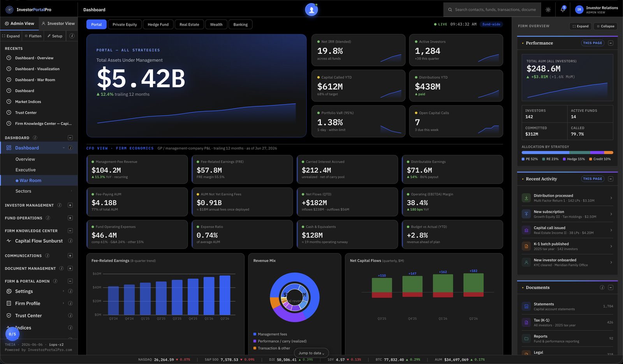Viewport: 623px width, 364px height.
Task: Toggle THIS PAGE on Recent Activity panel
Action: (593, 179)
